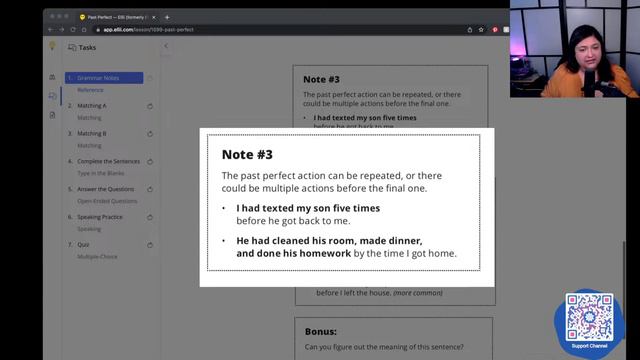Reload the page in the browser

pyautogui.click(x=73, y=29)
